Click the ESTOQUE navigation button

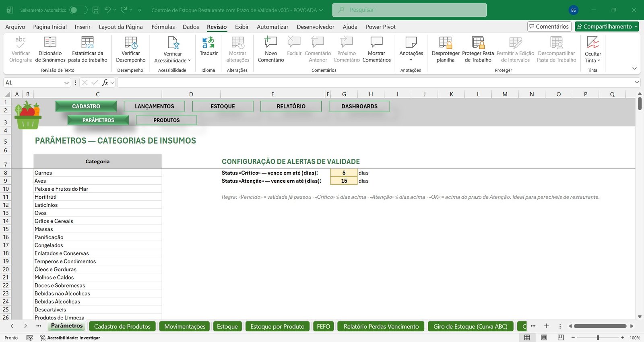tap(223, 106)
